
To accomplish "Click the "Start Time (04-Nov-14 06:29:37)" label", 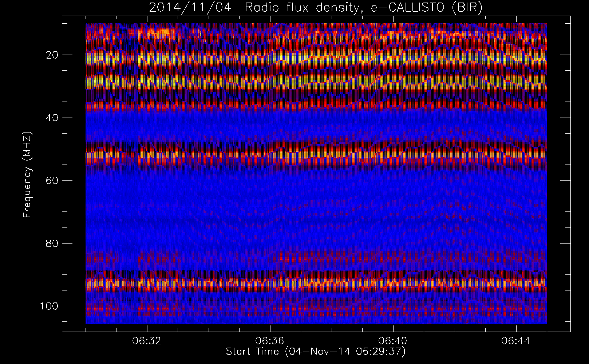I will pos(316,352).
